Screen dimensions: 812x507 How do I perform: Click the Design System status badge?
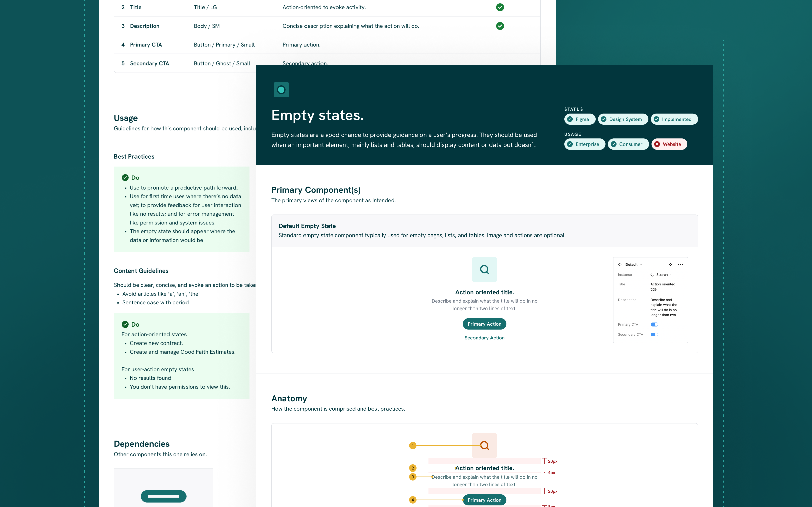(623, 119)
